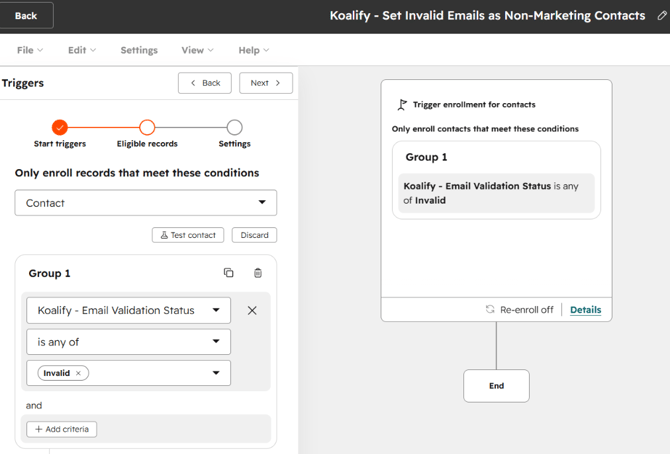
Task: Click the Start triggers step label
Action: click(x=60, y=144)
